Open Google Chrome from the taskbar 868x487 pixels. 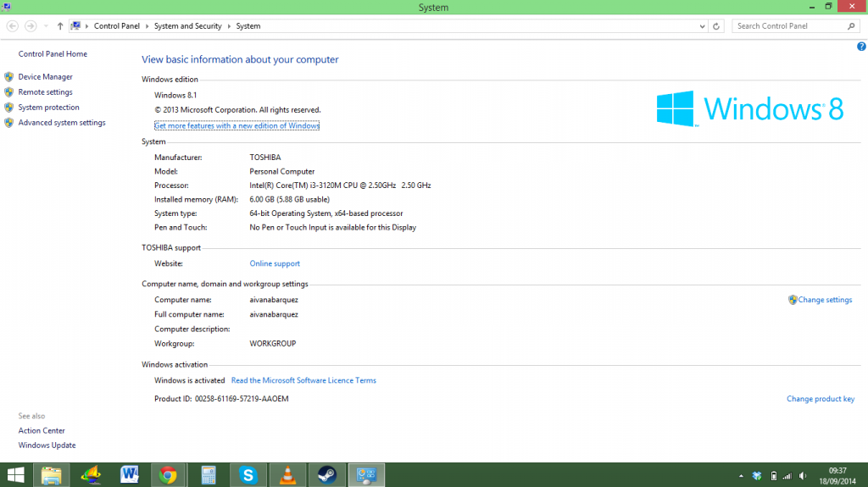coord(168,475)
